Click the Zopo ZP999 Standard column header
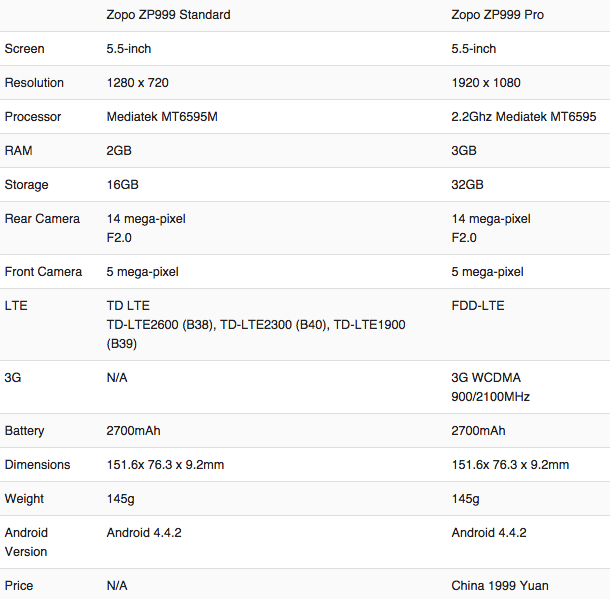Viewport: 610px width, 599px height. pos(168,15)
